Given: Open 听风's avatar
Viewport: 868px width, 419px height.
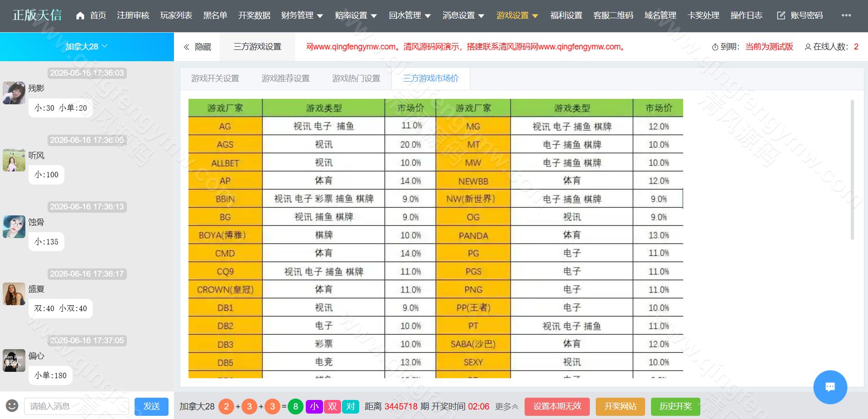Looking at the screenshot, I should 14,160.
